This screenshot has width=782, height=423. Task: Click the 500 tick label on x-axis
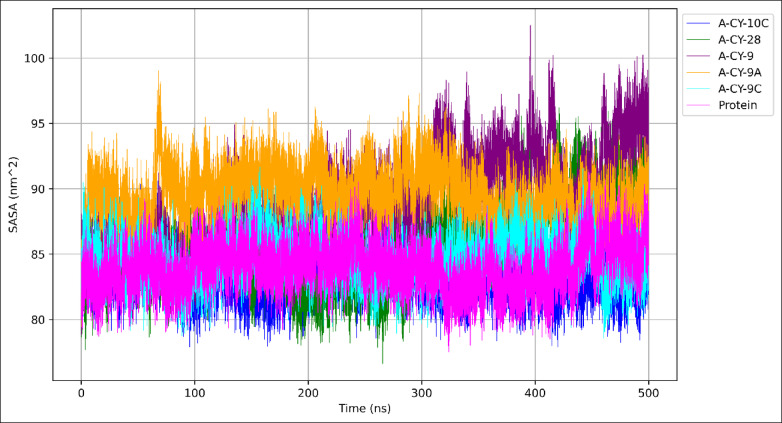pyautogui.click(x=649, y=393)
